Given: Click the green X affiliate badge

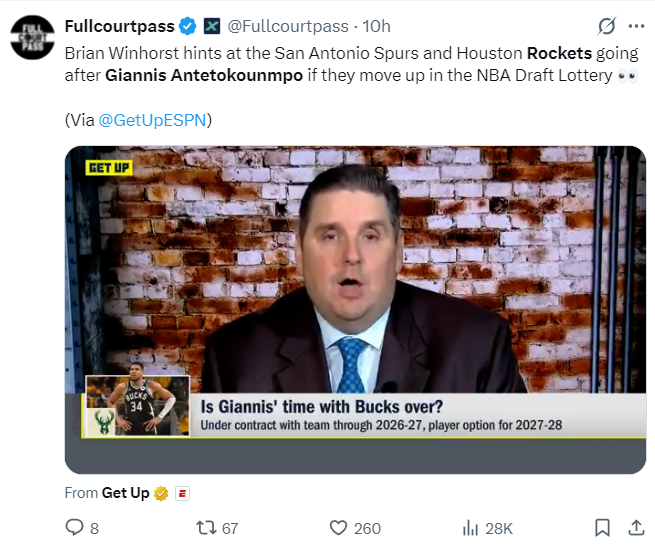Looking at the screenshot, I should [212, 26].
